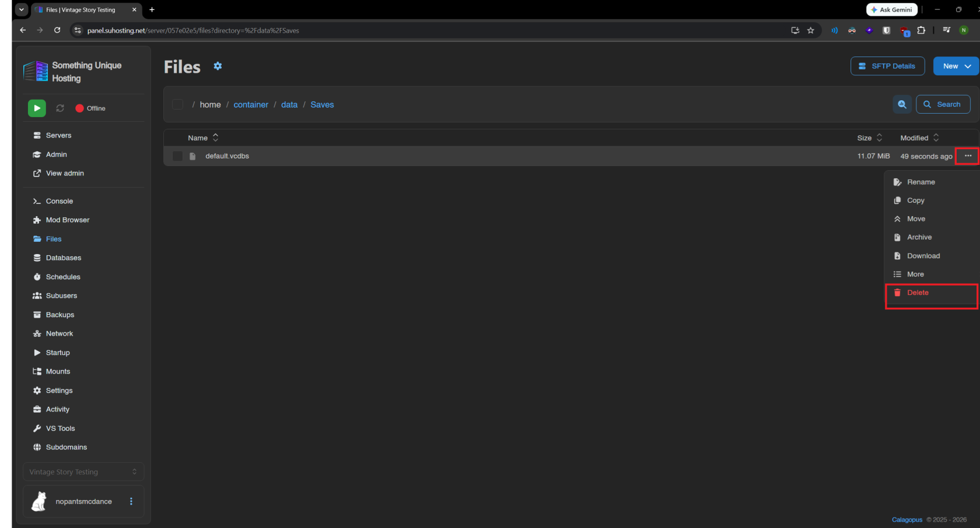Viewport: 980px width, 528px height.
Task: Click the blue global search magnifier icon
Action: tap(902, 104)
